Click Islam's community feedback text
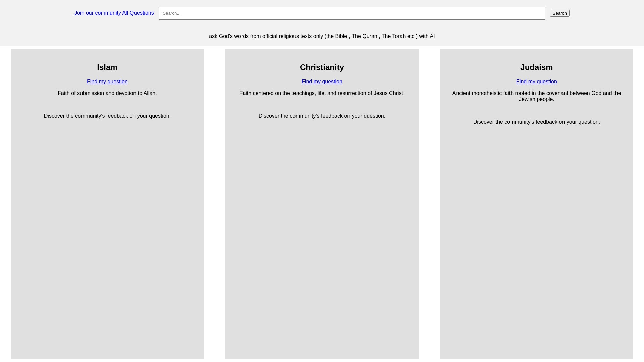Screen dimensions: 644x362 [x=107, y=116]
